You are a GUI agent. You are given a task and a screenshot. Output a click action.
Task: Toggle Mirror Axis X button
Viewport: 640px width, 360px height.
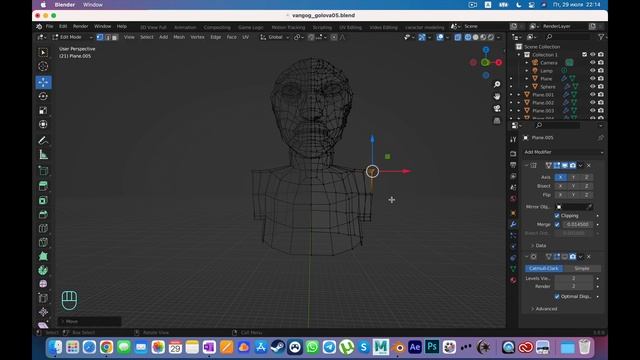tap(560, 177)
